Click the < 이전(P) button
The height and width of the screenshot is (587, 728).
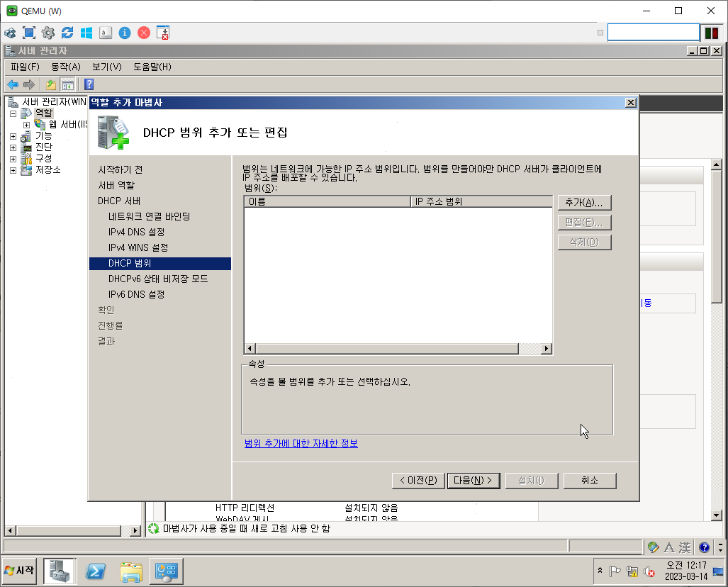[x=418, y=481]
